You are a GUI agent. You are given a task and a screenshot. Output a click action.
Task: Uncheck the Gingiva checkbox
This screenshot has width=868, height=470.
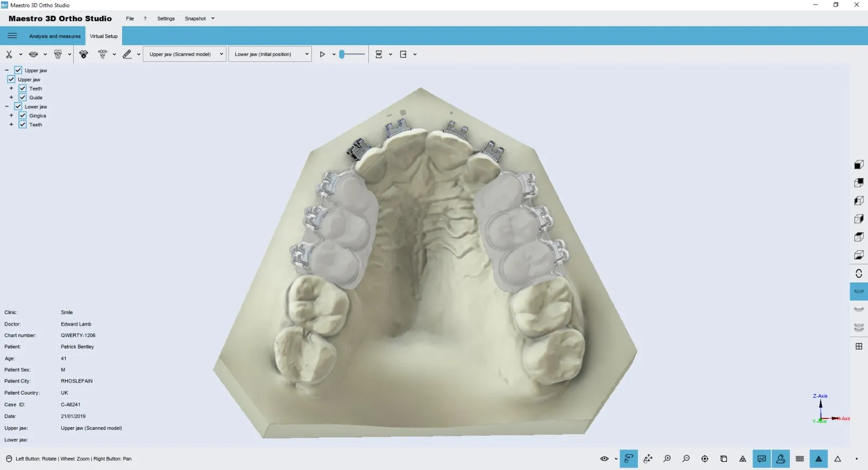23,116
